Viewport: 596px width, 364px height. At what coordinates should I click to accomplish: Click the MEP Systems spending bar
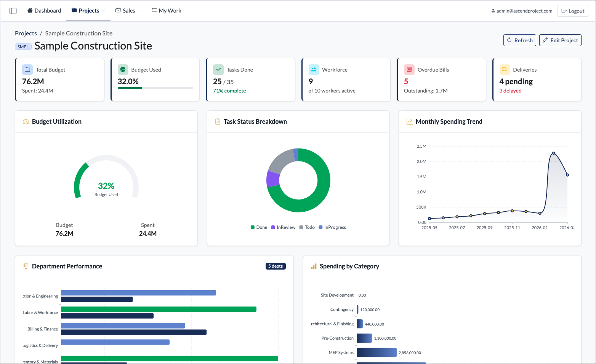[x=377, y=353]
